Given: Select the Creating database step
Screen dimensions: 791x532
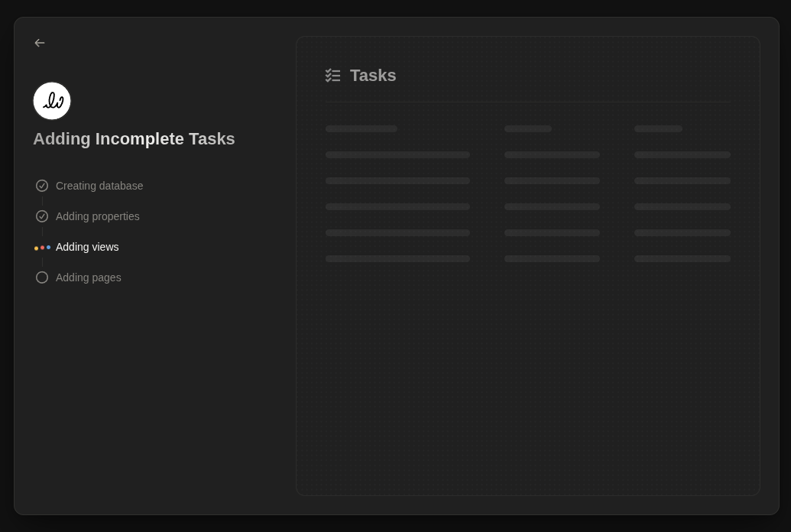Looking at the screenshot, I should click(x=99, y=186).
